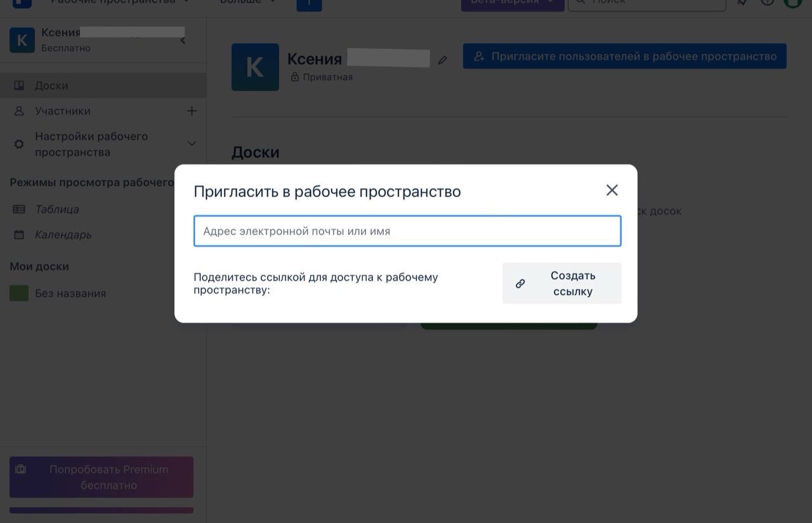
Task: Click Попробовать Premium бесплатно button
Action: point(101,477)
